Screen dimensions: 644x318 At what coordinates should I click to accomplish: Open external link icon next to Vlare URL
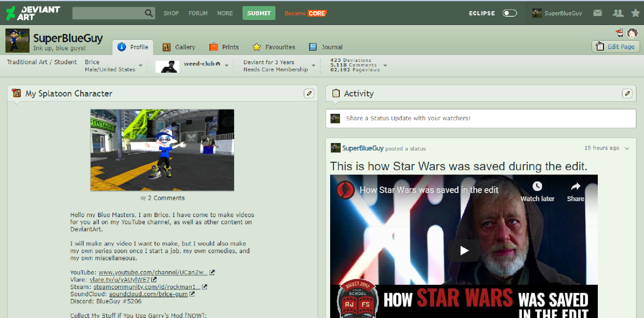click(154, 280)
